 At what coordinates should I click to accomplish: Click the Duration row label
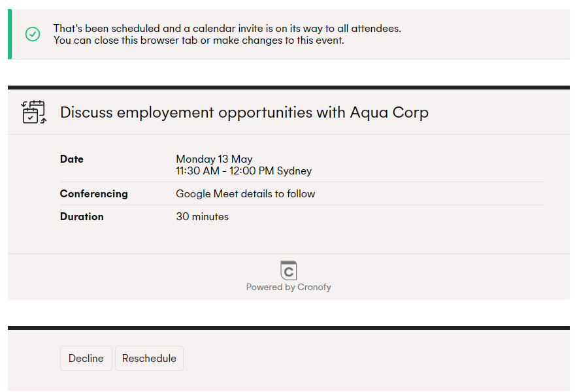tap(82, 216)
